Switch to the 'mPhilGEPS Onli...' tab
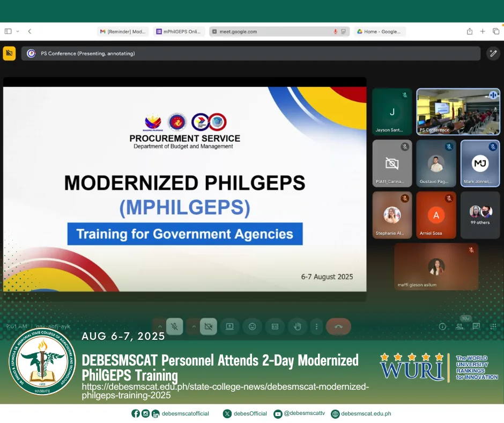 point(179,32)
